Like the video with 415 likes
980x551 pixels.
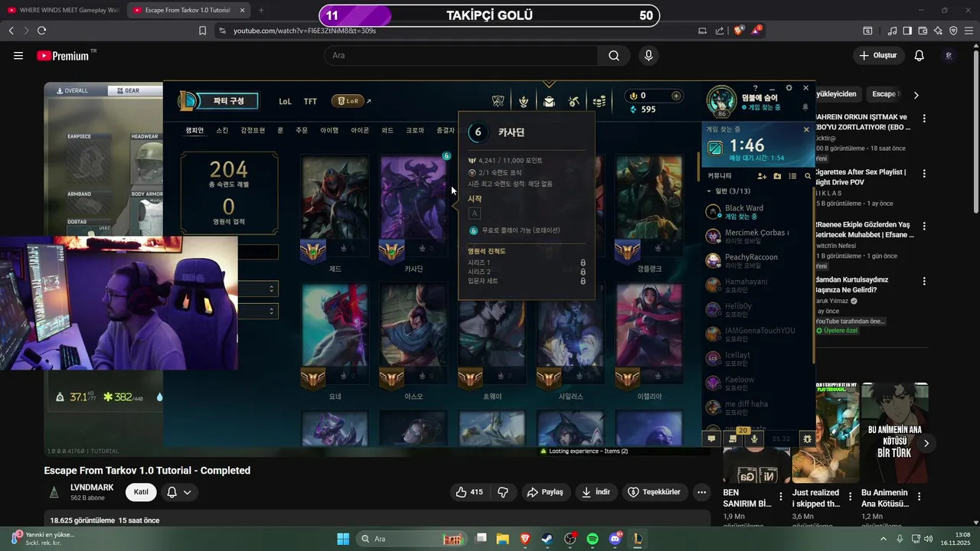coord(469,492)
